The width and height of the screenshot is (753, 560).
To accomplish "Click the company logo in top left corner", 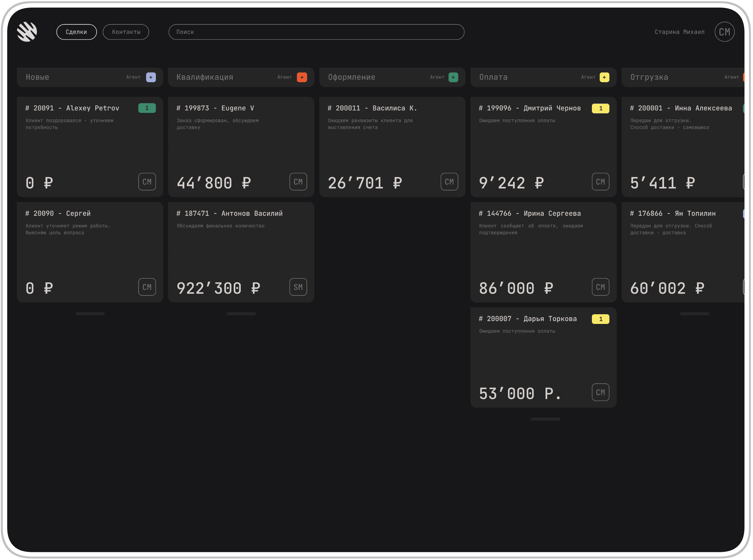I will point(27,31).
